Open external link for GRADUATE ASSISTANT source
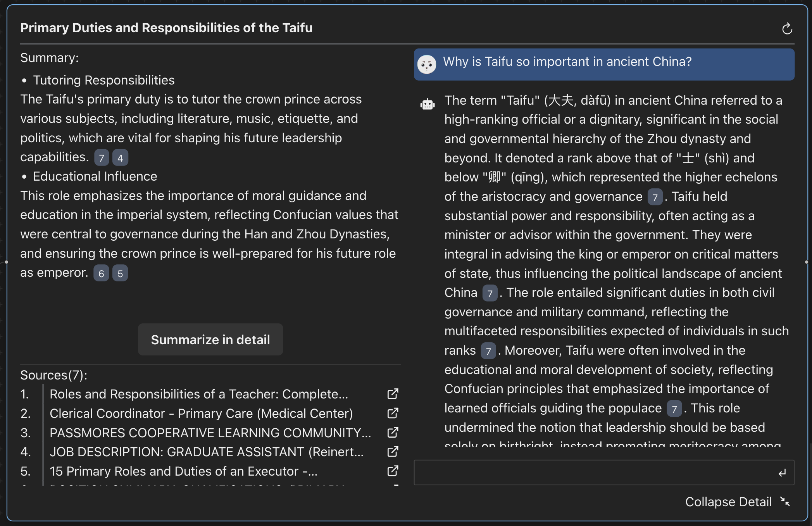This screenshot has width=812, height=526. [x=393, y=452]
